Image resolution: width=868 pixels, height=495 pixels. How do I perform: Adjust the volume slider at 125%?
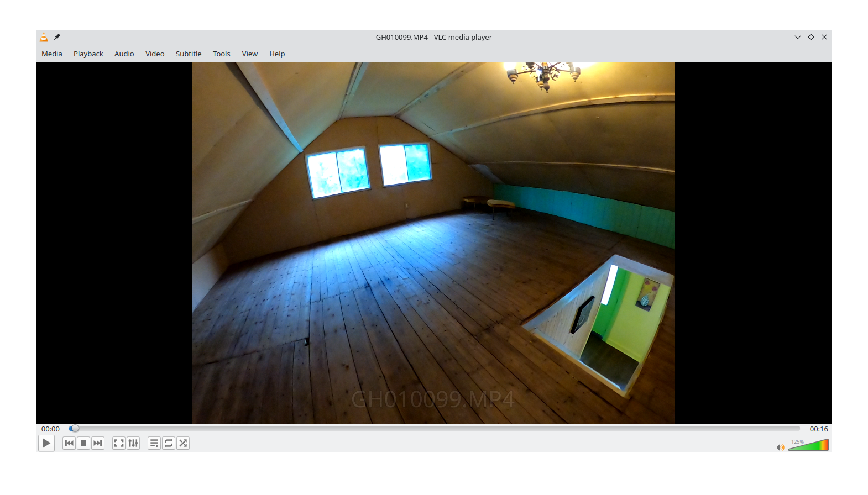tap(808, 445)
